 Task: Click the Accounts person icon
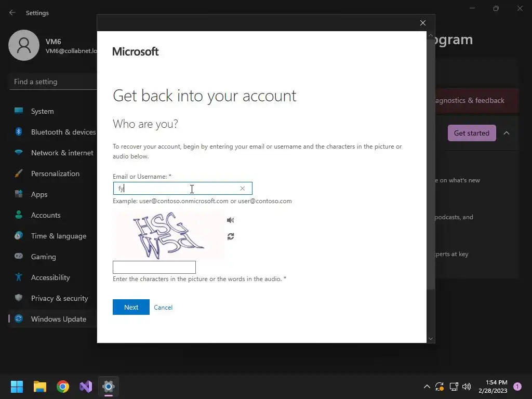(x=19, y=215)
